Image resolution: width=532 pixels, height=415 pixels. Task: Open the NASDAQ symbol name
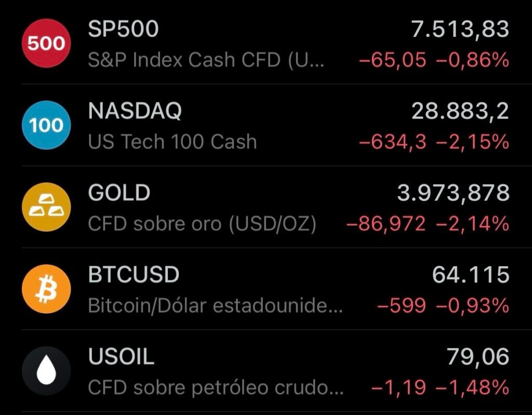(x=135, y=111)
